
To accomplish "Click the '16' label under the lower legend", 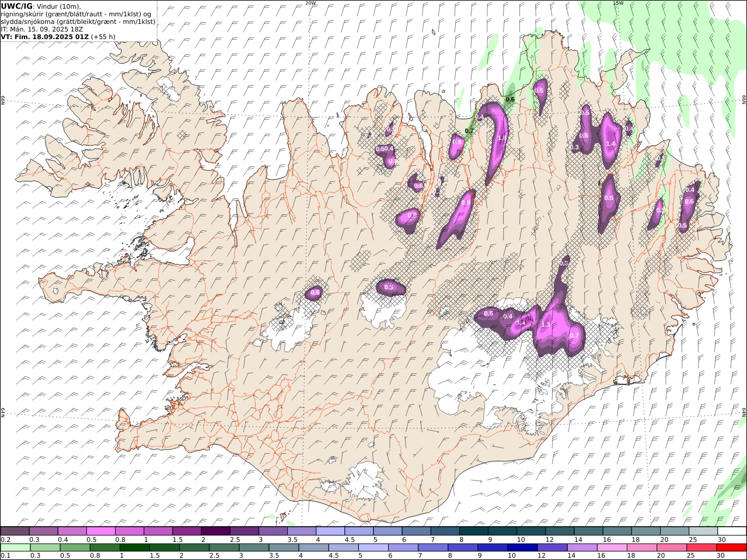I will pos(602,556).
